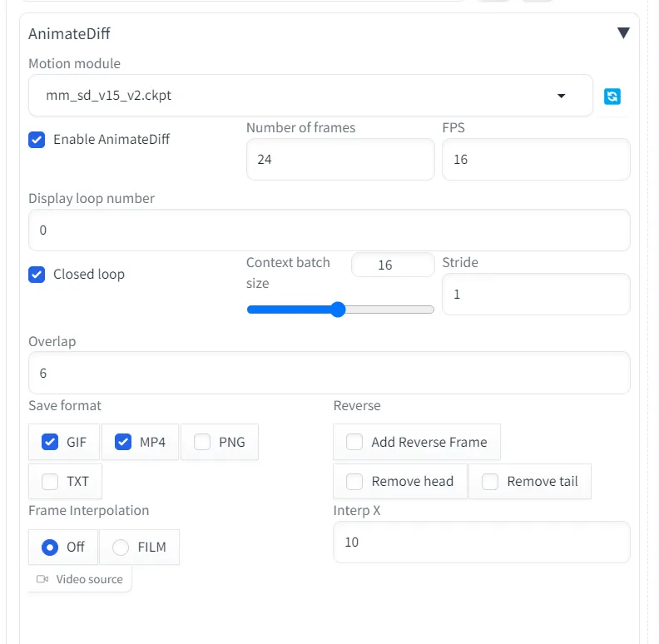This screenshot has height=644, width=659.
Task: Check the Add Reverse Frame option
Action: (354, 442)
